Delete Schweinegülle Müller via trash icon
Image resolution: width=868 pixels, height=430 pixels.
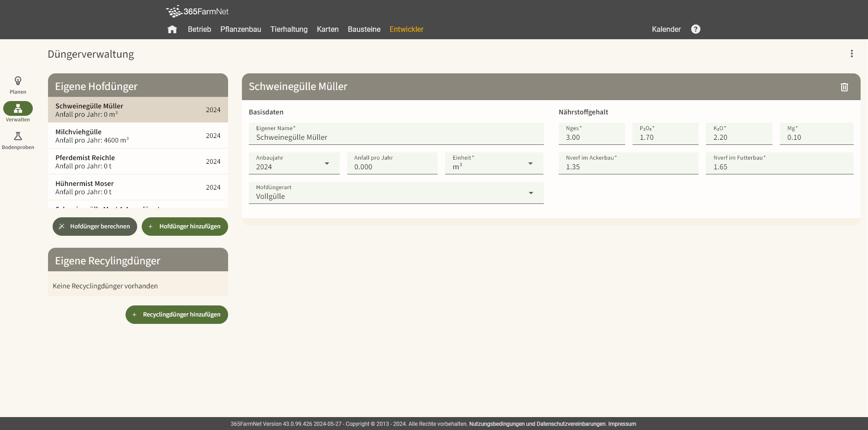pyautogui.click(x=844, y=87)
